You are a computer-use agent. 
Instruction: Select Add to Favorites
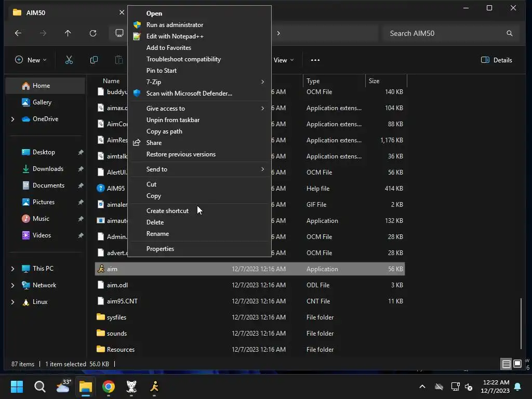coord(199,48)
